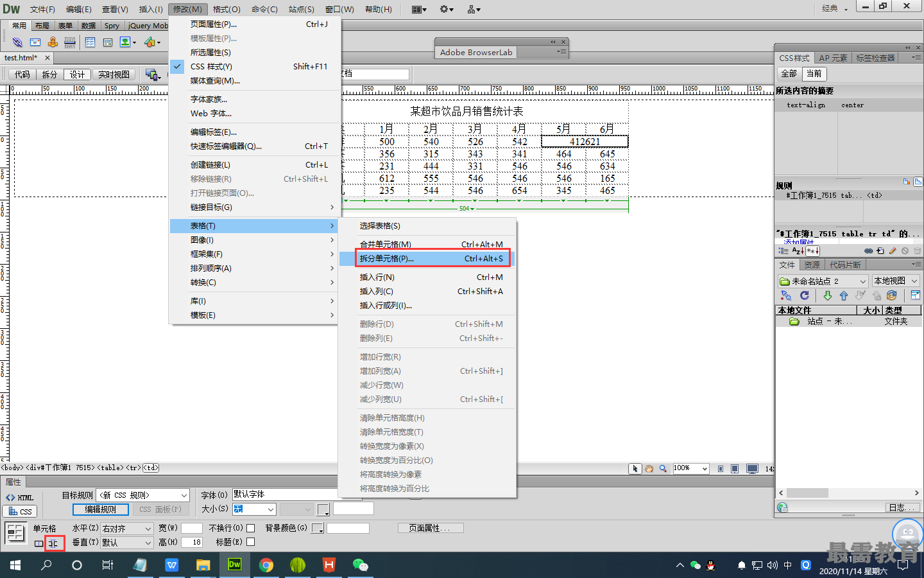Image resolution: width=924 pixels, height=578 pixels.
Task: Click the split cell icon in Properties
Action: 54,543
